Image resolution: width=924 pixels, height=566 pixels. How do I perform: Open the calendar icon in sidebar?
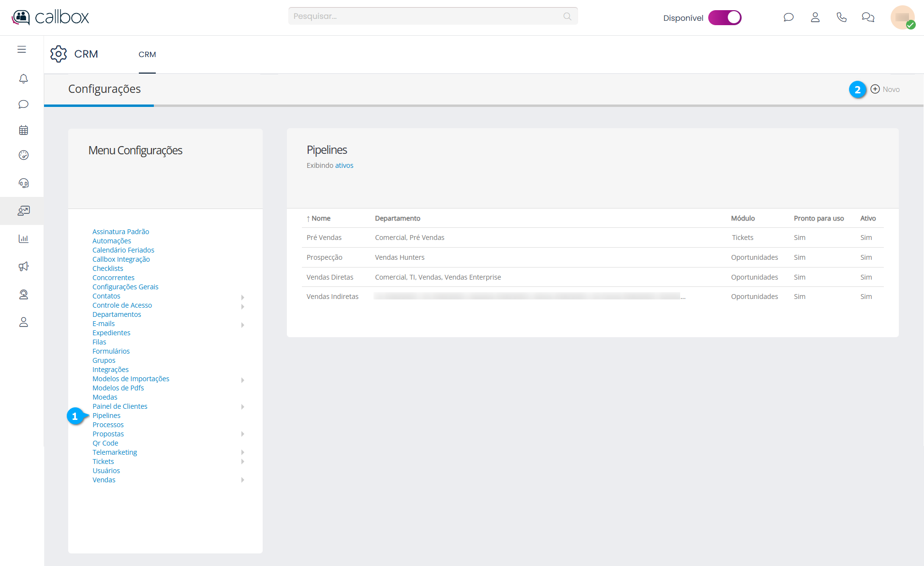(x=23, y=130)
